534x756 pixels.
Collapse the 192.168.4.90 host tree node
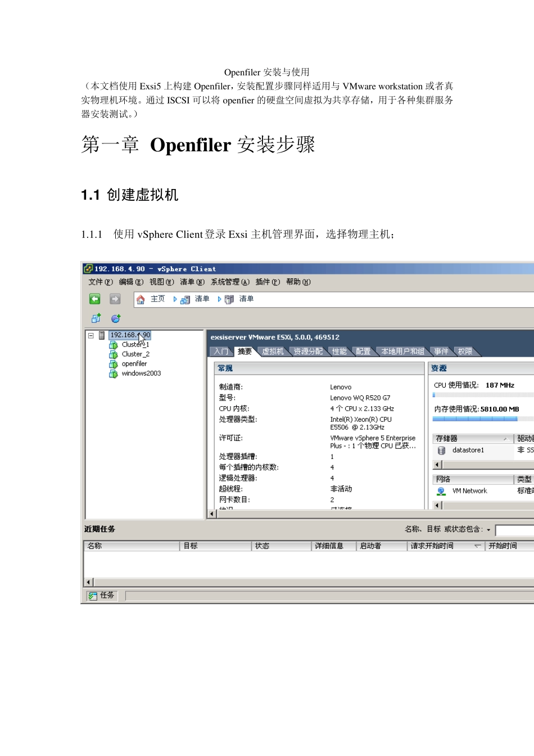point(90,335)
